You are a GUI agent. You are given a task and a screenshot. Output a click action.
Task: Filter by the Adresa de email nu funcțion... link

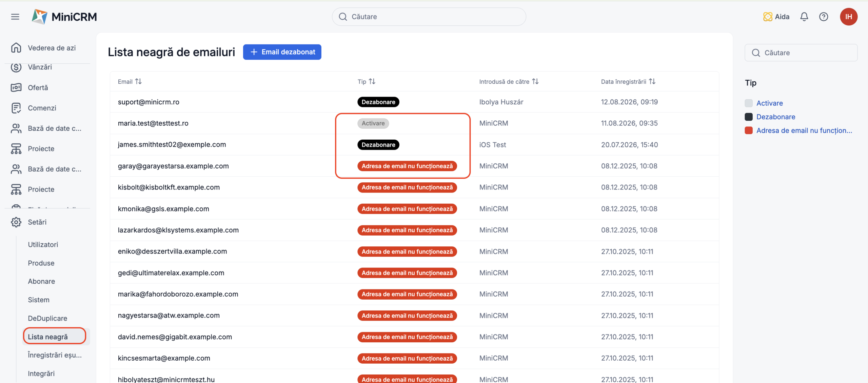(x=804, y=130)
